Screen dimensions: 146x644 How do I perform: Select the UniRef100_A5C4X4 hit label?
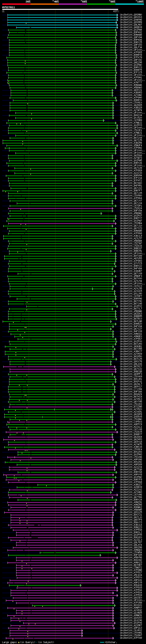pyautogui.click(x=131, y=575)
